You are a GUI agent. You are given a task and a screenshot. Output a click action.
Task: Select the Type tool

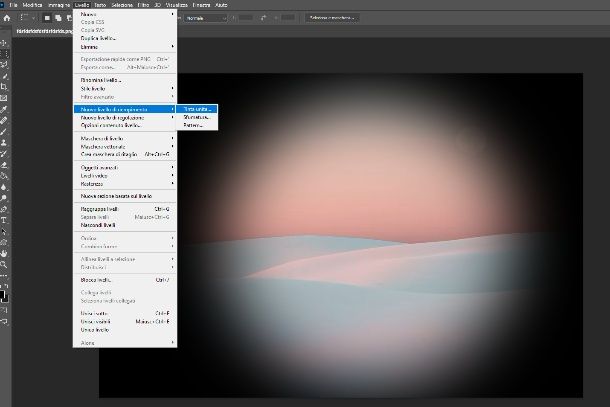point(4,220)
